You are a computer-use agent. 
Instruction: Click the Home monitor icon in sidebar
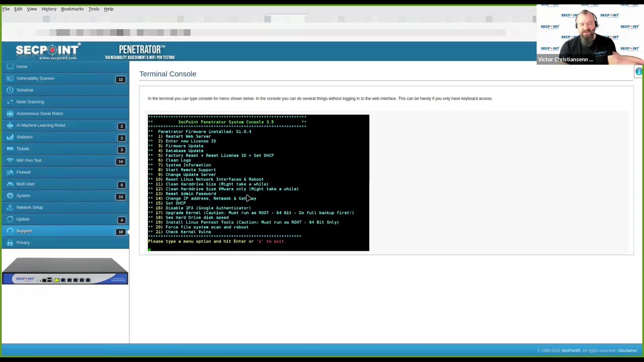coord(10,66)
